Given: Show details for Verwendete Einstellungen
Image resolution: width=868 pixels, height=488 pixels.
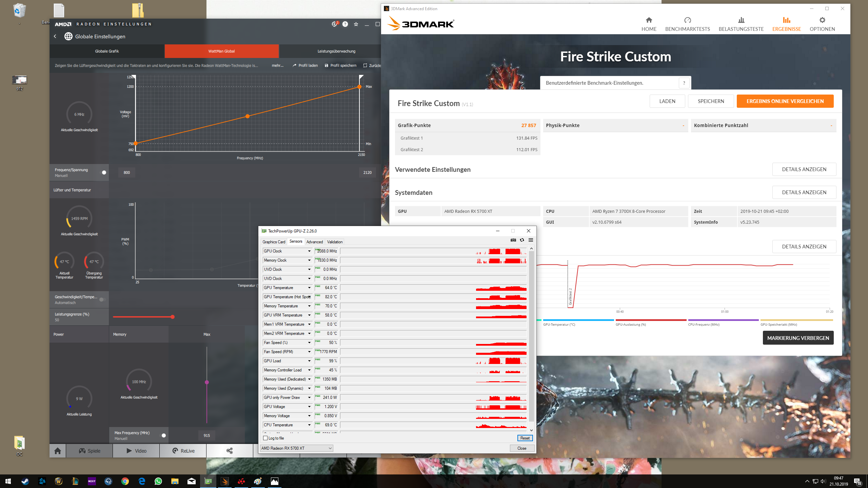Looking at the screenshot, I should [804, 169].
